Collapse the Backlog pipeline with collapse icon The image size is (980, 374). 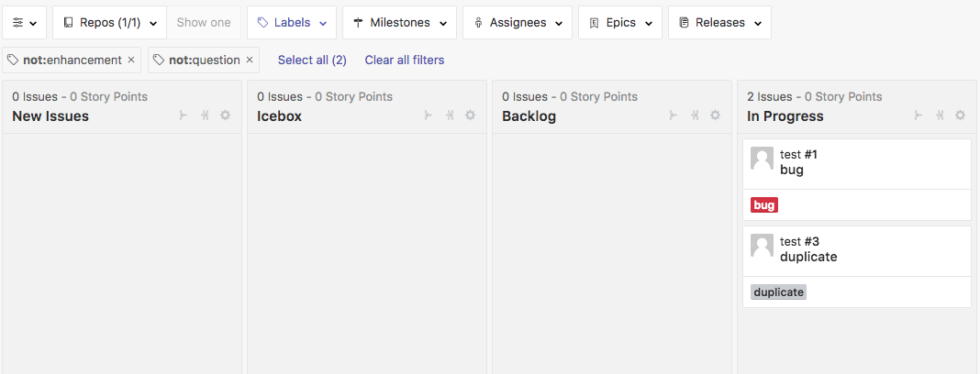point(695,115)
